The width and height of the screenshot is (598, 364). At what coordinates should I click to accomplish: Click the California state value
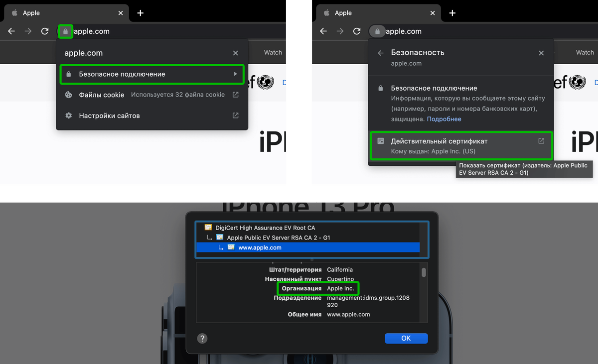tap(340, 269)
